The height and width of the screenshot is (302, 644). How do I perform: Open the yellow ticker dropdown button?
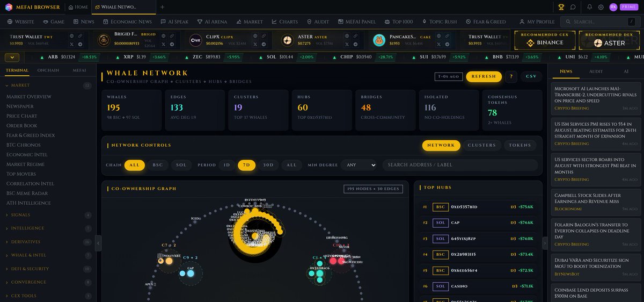click(12, 57)
